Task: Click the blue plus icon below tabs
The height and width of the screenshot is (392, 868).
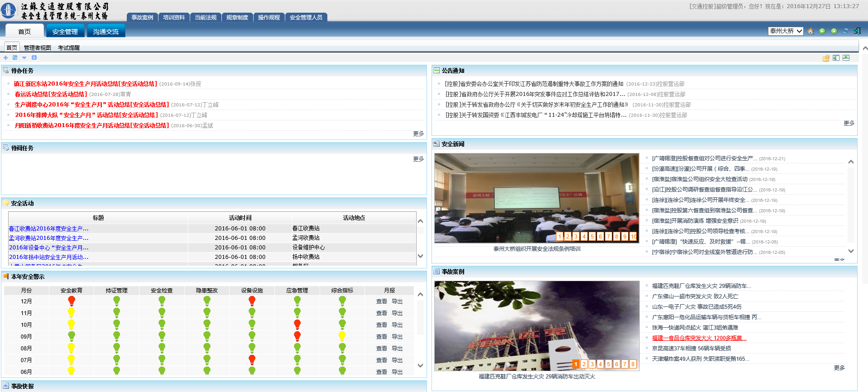Action: (x=5, y=58)
